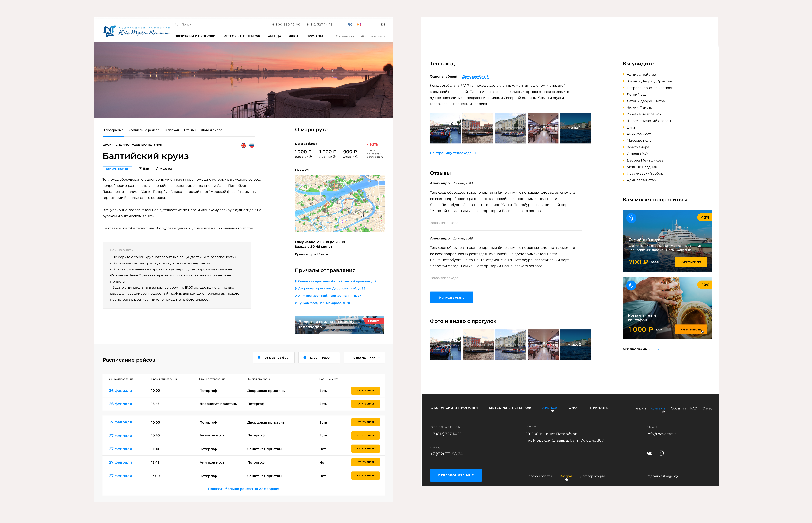The width and height of the screenshot is (812, 523).
Task: Increase passengers with the plus icon
Action: click(x=379, y=358)
